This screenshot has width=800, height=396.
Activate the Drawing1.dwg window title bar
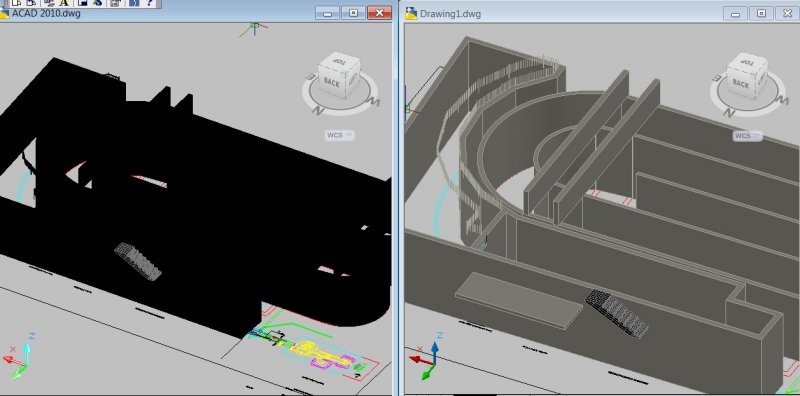(561, 14)
